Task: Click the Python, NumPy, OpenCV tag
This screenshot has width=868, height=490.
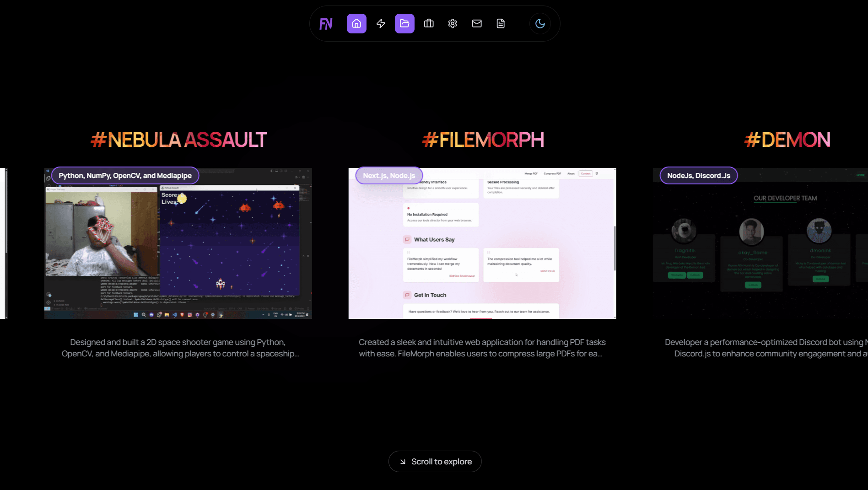Action: point(125,176)
